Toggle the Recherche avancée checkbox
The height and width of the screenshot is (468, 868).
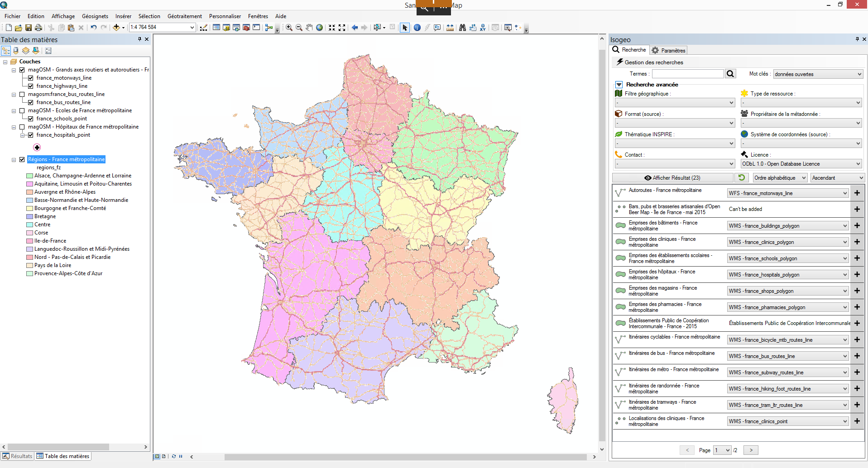(x=619, y=85)
